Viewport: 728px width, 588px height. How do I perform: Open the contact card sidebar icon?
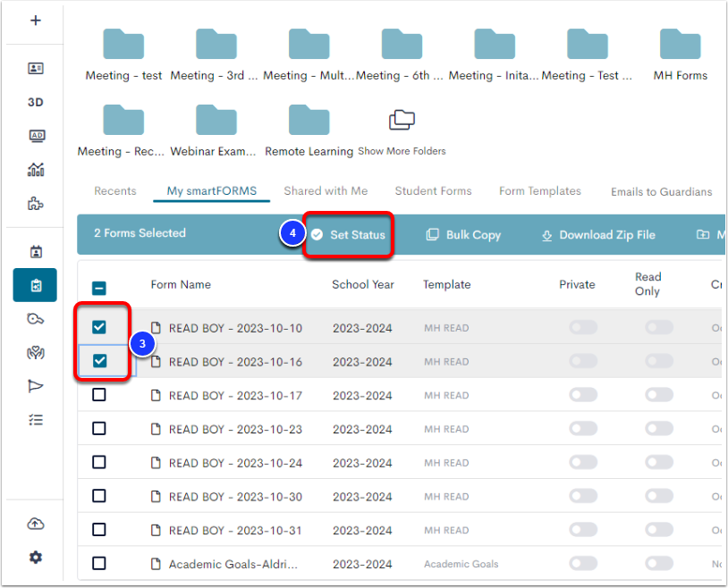tap(36, 68)
